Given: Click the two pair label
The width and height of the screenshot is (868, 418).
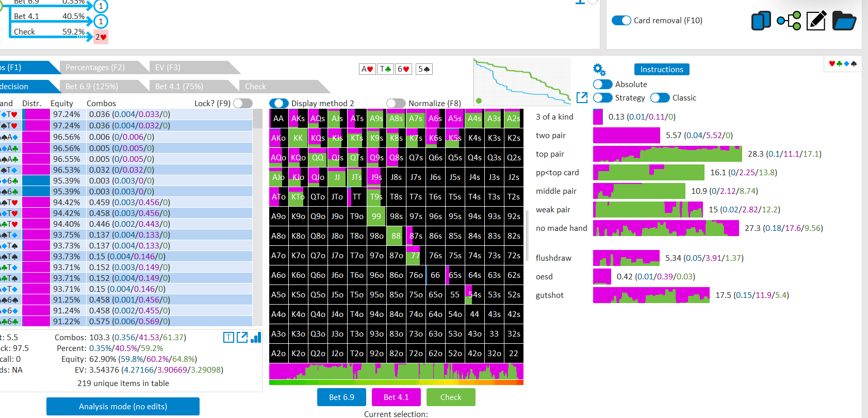Looking at the screenshot, I should click(551, 136).
